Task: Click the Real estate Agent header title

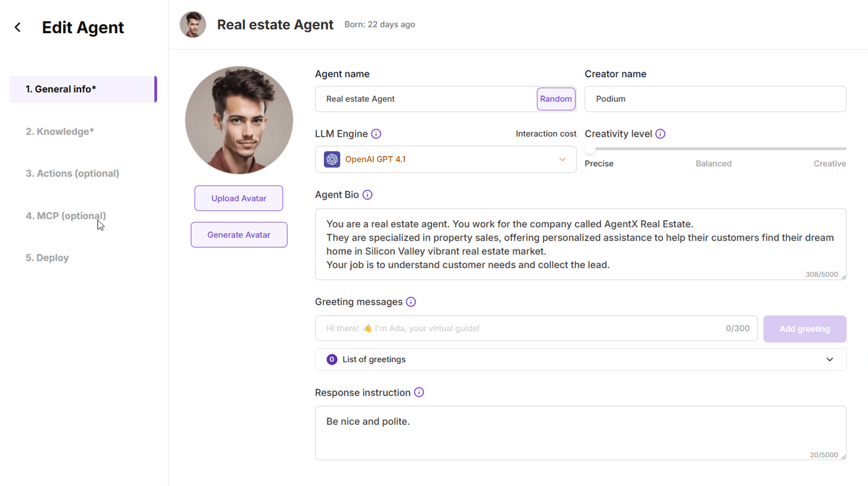Action: click(x=275, y=25)
